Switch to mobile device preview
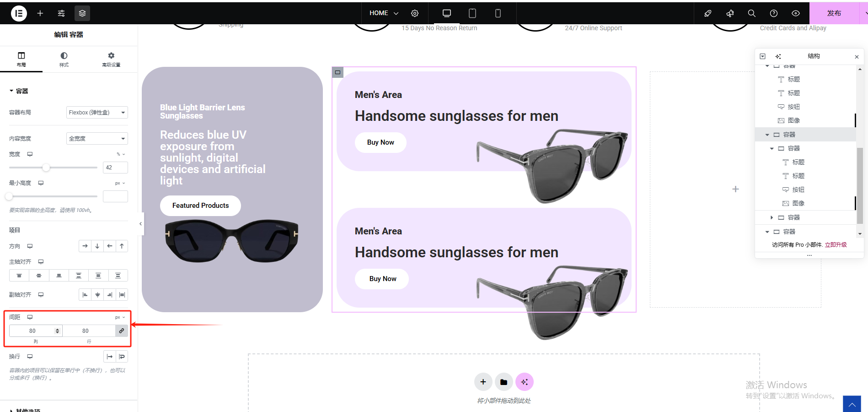Image resolution: width=868 pixels, height=412 pixels. coord(498,13)
